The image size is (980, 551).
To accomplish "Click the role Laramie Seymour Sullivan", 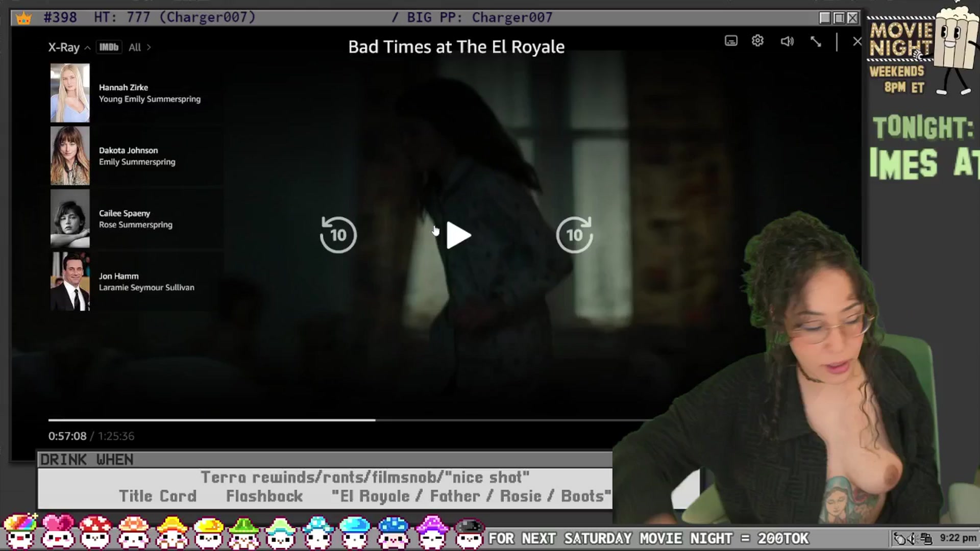I will 146,288.
